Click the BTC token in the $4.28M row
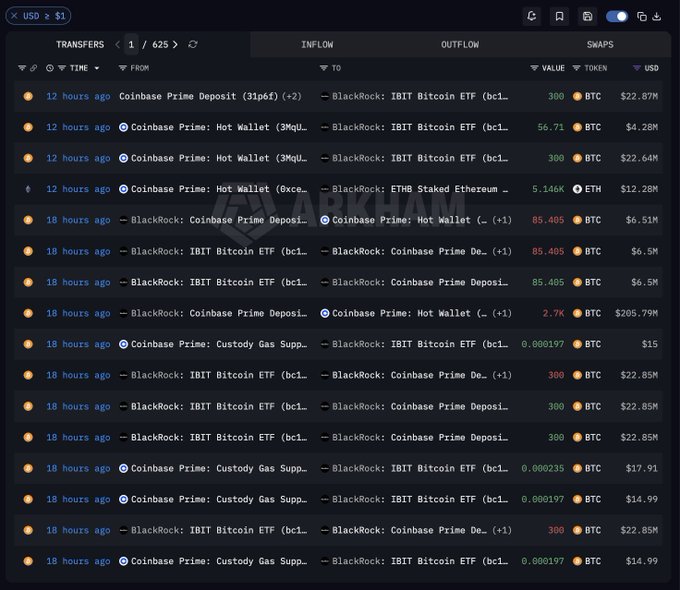The image size is (680, 590). tap(587, 128)
